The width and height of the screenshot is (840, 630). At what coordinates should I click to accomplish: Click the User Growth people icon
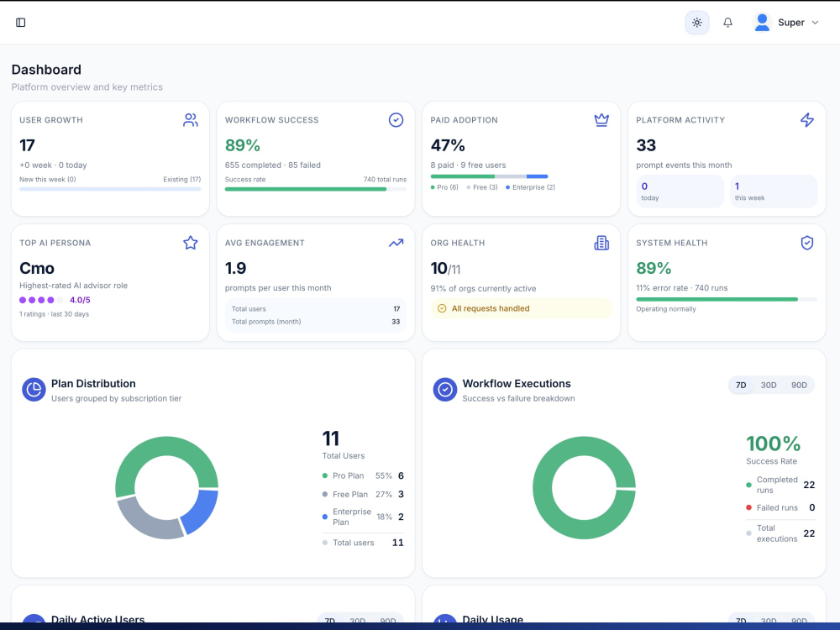tap(190, 120)
